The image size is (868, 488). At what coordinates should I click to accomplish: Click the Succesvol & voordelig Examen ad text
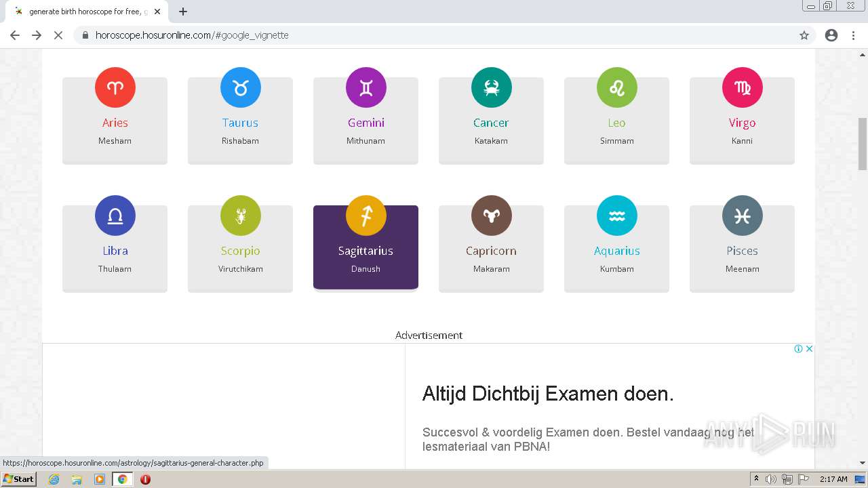pyautogui.click(x=588, y=439)
